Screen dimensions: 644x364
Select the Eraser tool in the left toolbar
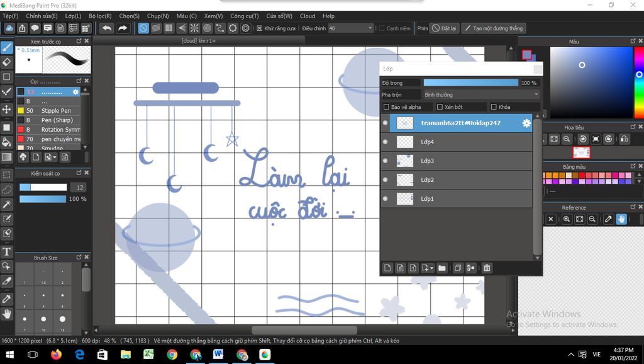coord(6,62)
